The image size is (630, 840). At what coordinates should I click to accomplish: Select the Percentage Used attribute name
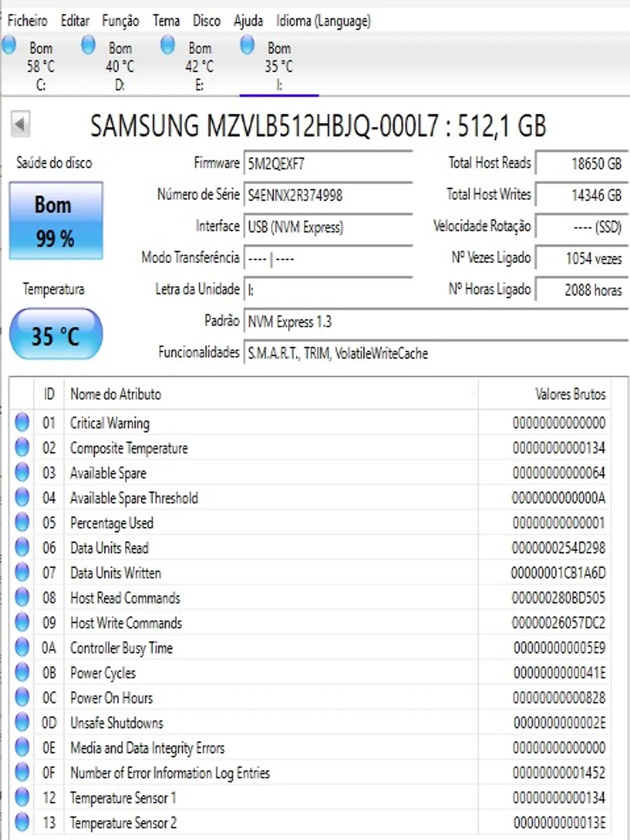(112, 523)
